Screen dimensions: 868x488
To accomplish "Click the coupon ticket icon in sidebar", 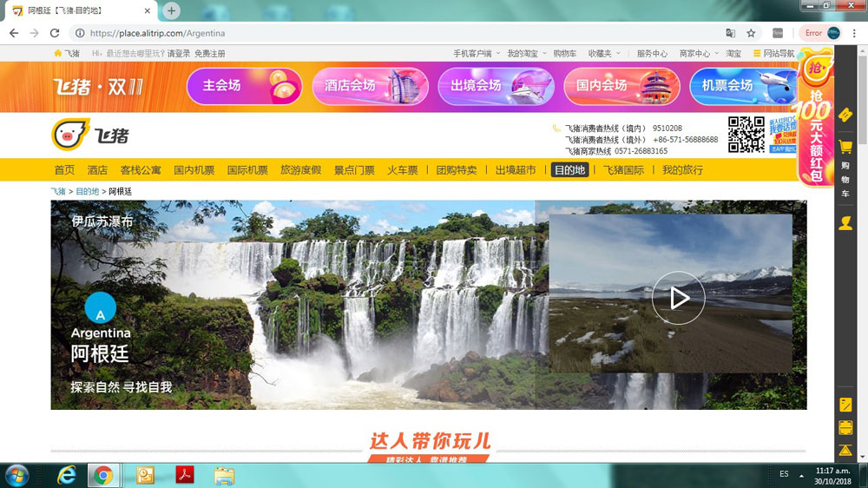I will click(x=845, y=115).
